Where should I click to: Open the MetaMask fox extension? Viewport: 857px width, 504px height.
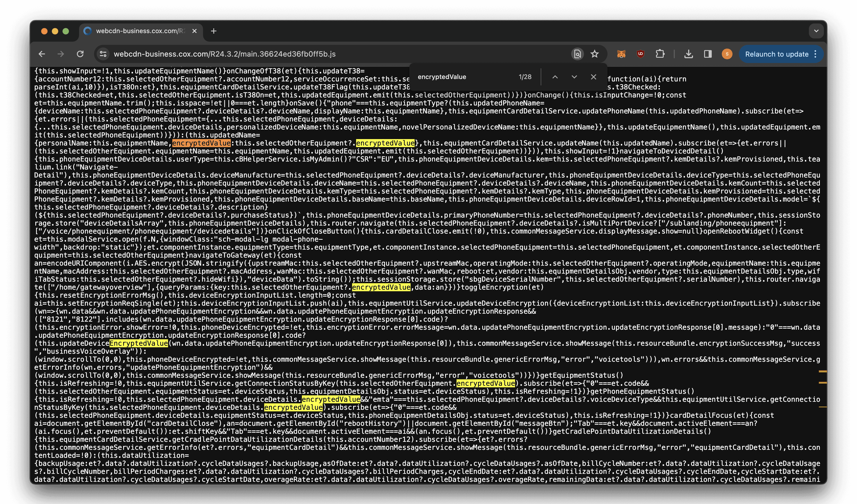(x=621, y=54)
